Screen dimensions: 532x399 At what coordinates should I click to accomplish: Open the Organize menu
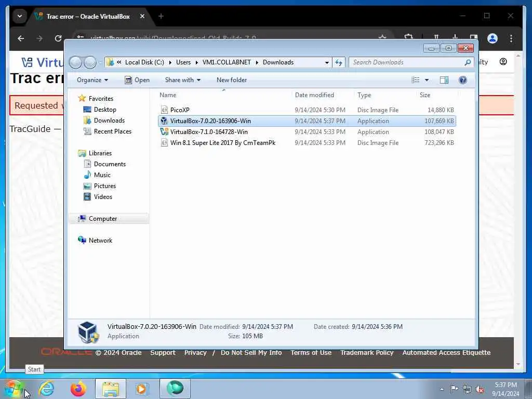92,80
